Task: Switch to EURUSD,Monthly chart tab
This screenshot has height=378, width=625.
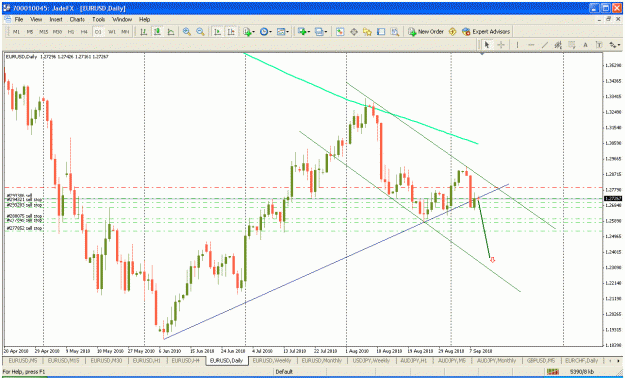Action: (322, 361)
